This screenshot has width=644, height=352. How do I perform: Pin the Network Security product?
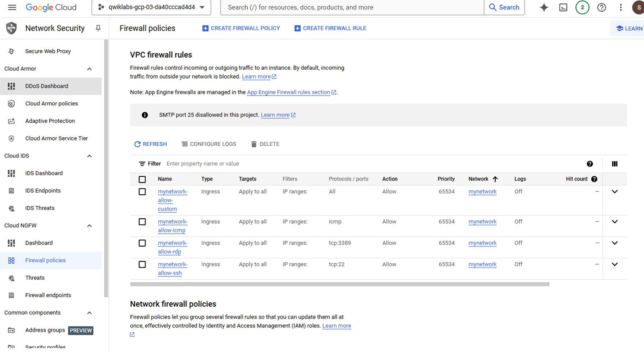tap(98, 28)
